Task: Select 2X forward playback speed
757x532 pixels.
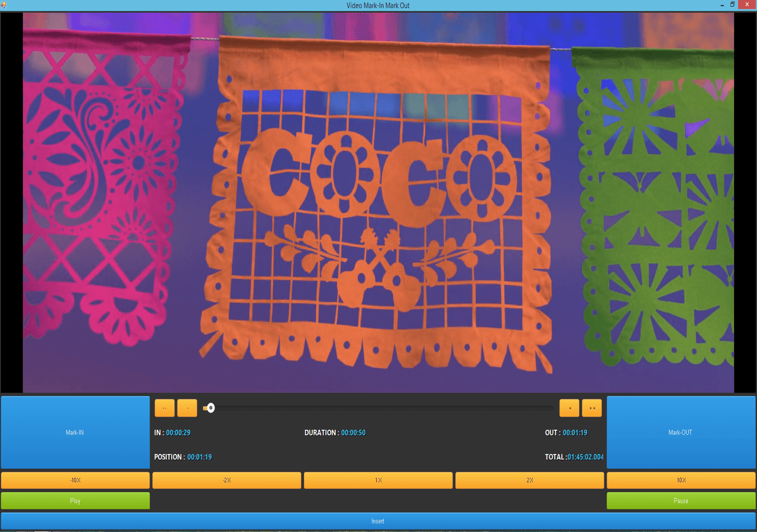Action: (529, 481)
